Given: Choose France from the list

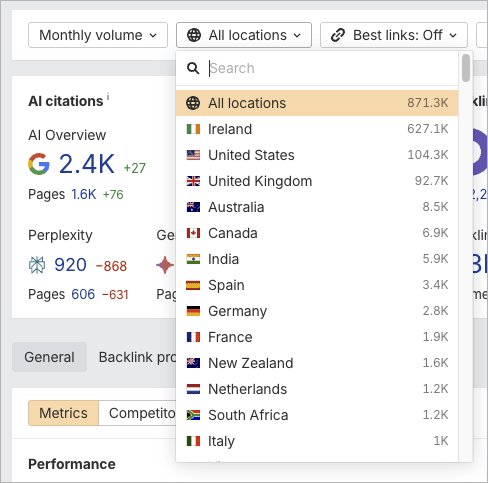Looking at the screenshot, I should tap(317, 337).
